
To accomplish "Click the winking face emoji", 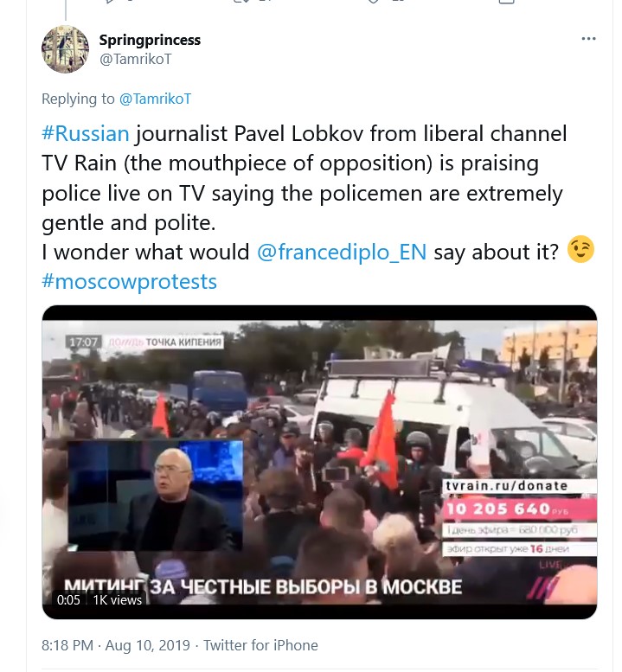I will (580, 249).
